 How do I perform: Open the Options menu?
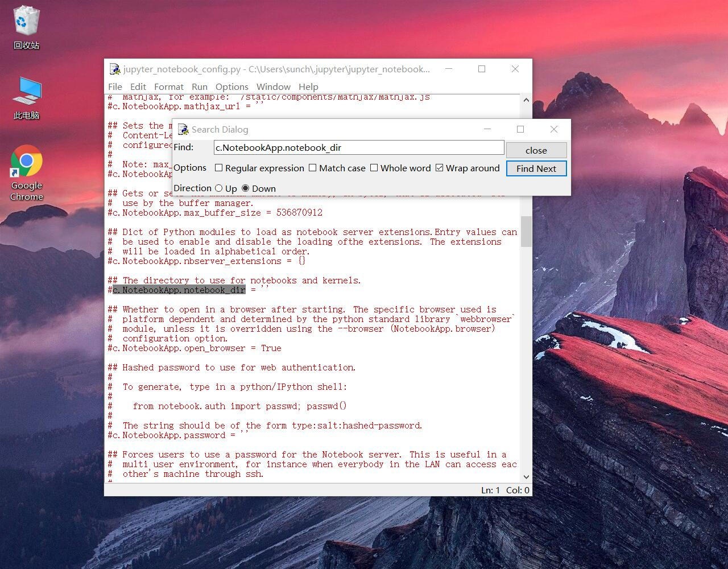tap(232, 86)
